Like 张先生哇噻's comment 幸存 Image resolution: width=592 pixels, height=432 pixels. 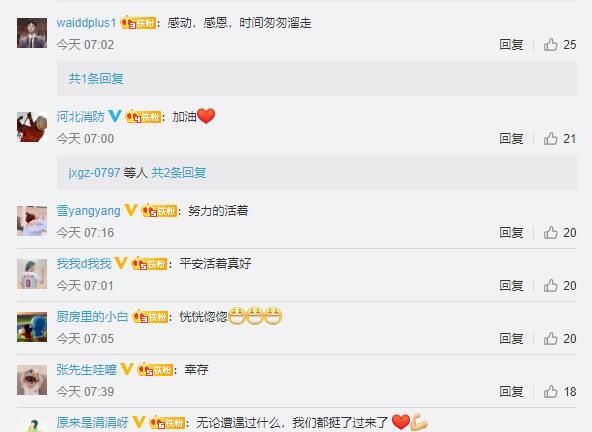coord(551,392)
